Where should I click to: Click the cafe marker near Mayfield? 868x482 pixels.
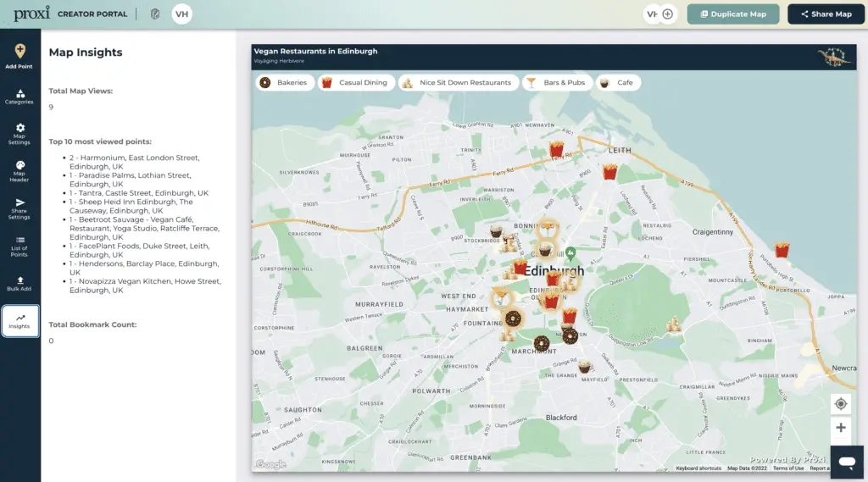click(x=584, y=366)
